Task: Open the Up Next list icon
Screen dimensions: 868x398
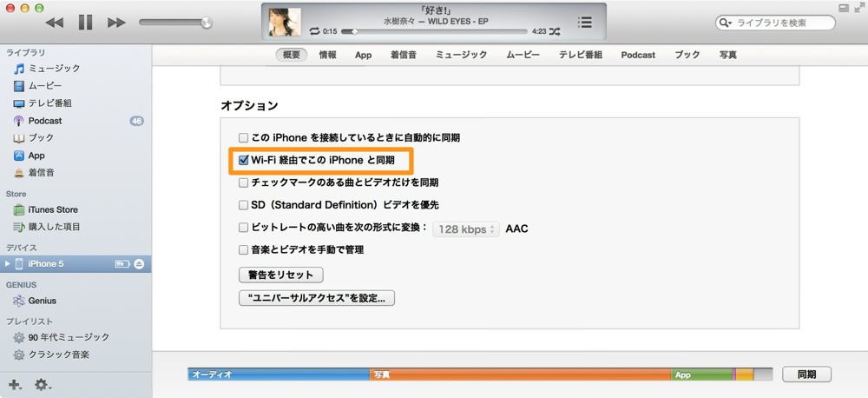Action: pyautogui.click(x=584, y=23)
